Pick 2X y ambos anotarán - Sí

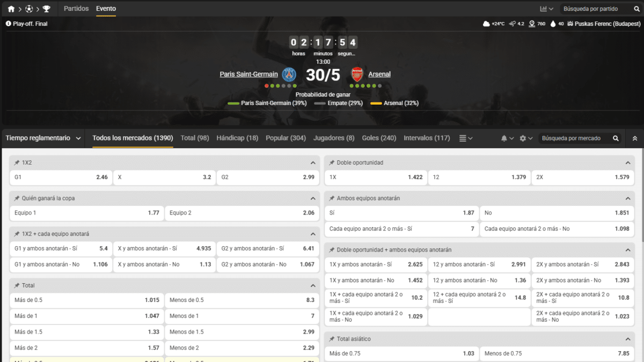tap(583, 265)
